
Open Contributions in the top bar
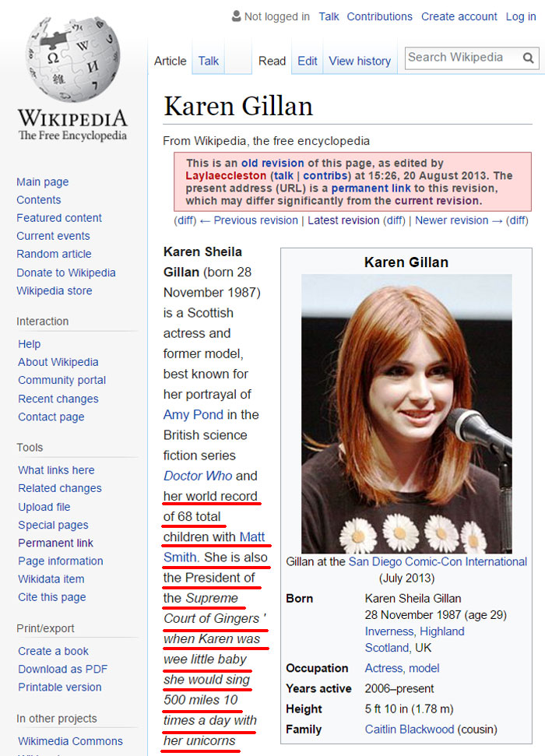click(380, 16)
